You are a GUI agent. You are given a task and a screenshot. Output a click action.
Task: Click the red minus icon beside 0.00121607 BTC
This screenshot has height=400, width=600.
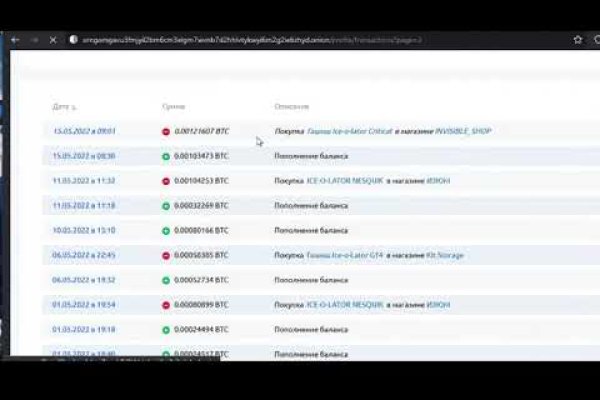click(166, 131)
